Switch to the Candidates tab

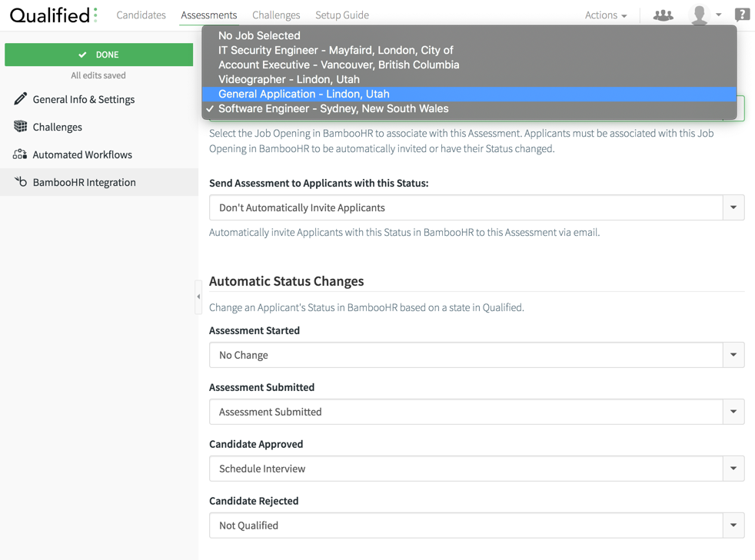point(141,15)
